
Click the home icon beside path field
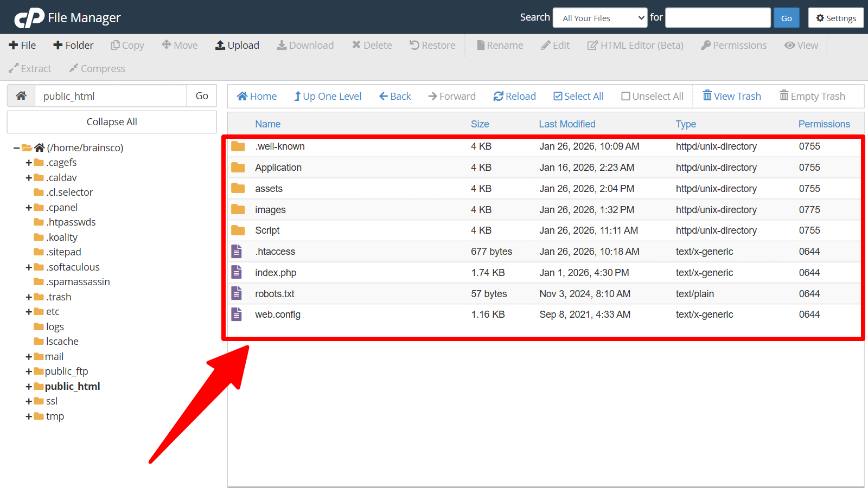21,96
